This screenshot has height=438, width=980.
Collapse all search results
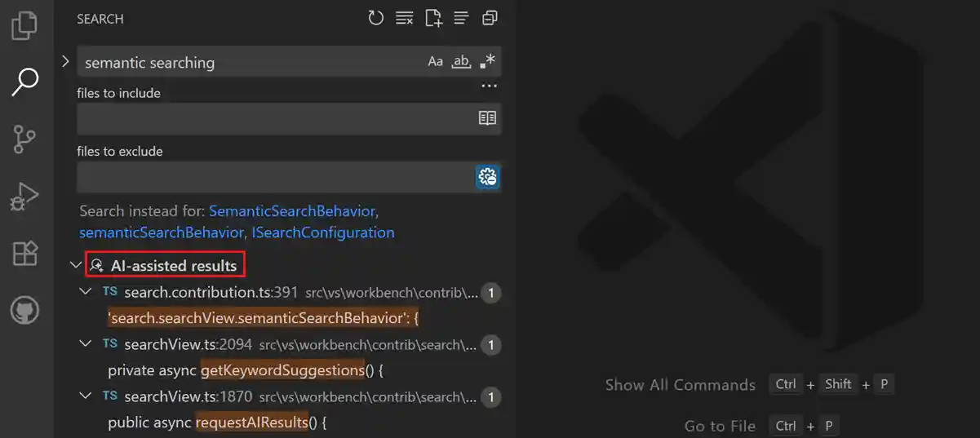(490, 18)
